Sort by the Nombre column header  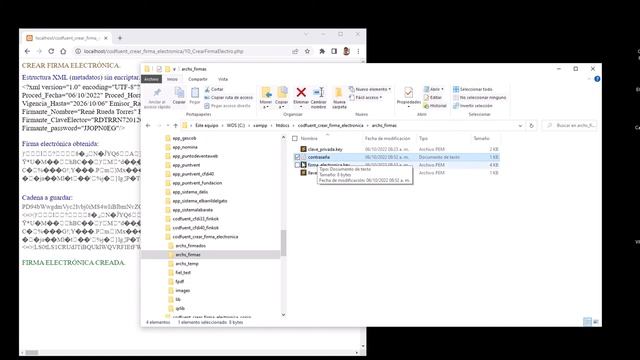click(x=309, y=138)
